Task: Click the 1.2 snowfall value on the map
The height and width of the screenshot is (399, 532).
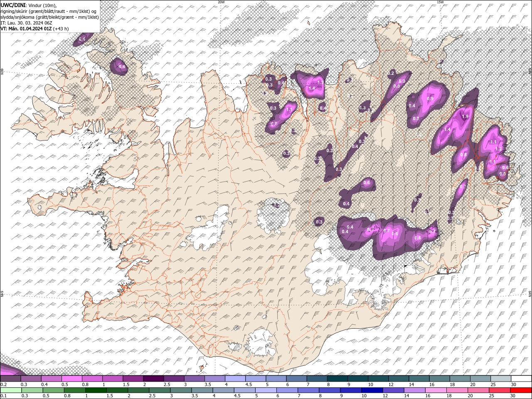Action: tap(498, 149)
